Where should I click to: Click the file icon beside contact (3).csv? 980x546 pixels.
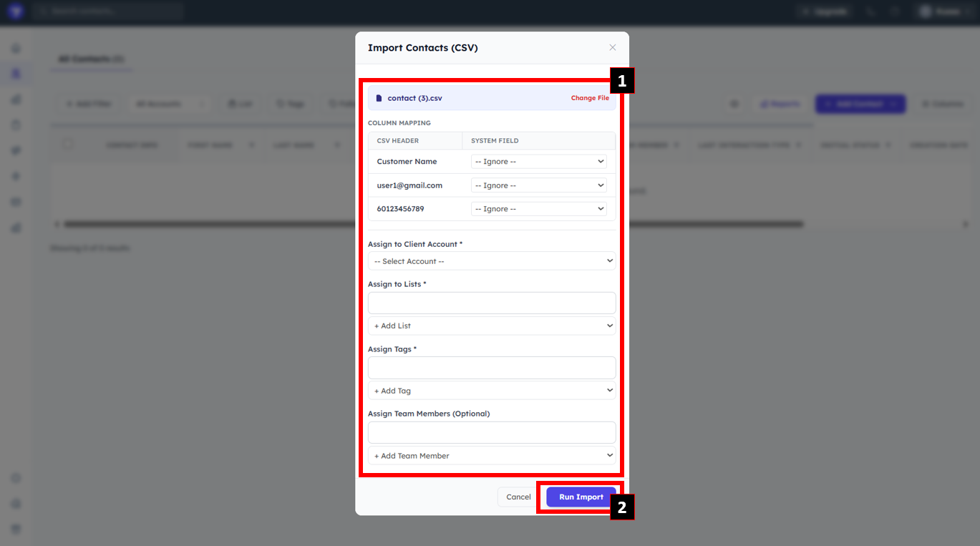tap(379, 98)
